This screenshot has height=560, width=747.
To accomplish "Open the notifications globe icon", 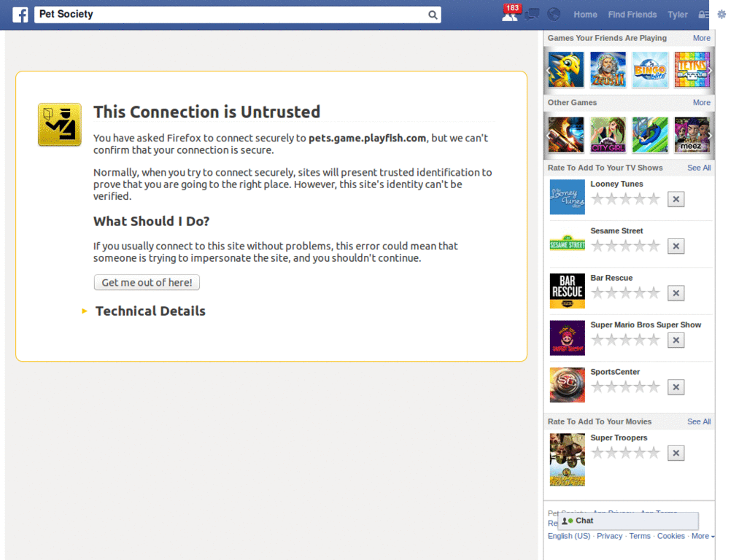I will (554, 15).
